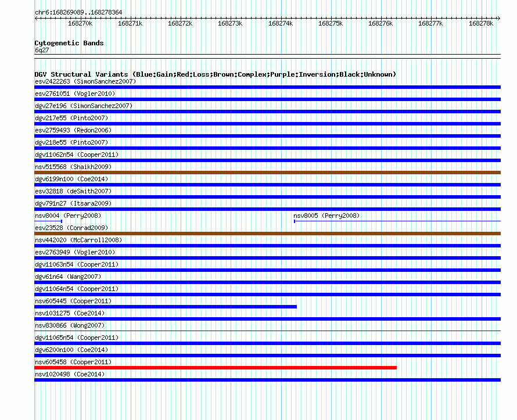Select the thin nsv8005 variant line
517x420 pixels.
[397, 221]
